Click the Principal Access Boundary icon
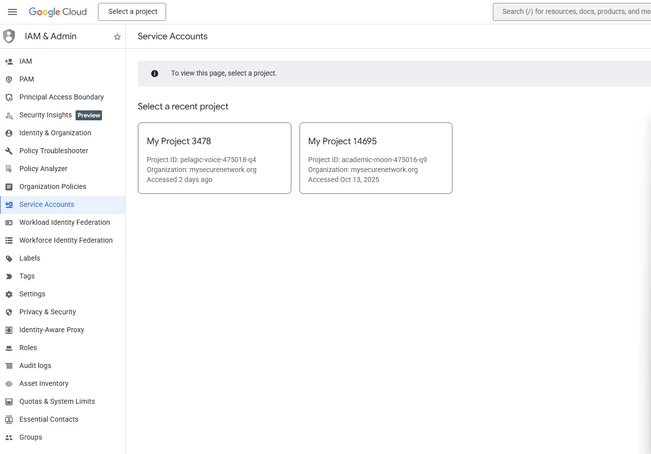This screenshot has height=454, width=651. tap(9, 97)
